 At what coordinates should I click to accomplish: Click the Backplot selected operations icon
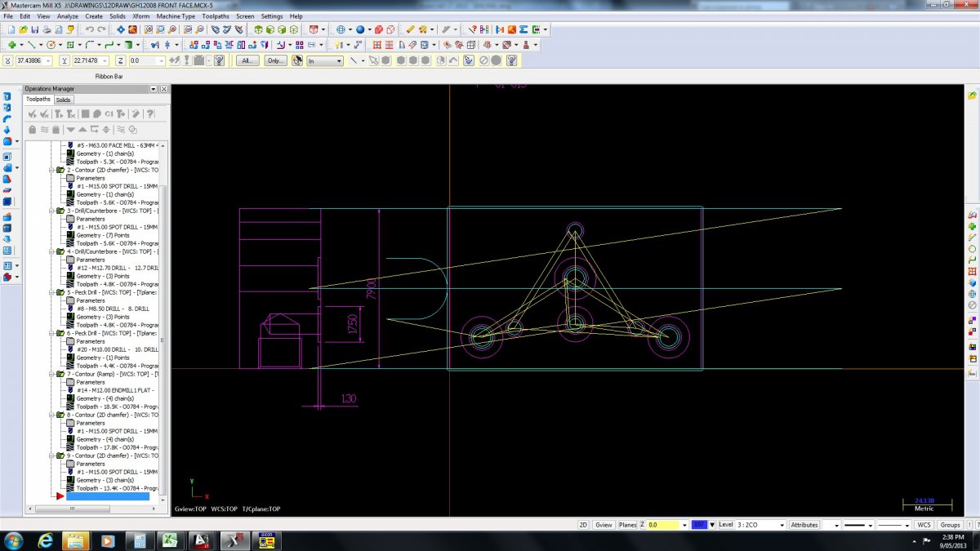(x=84, y=114)
